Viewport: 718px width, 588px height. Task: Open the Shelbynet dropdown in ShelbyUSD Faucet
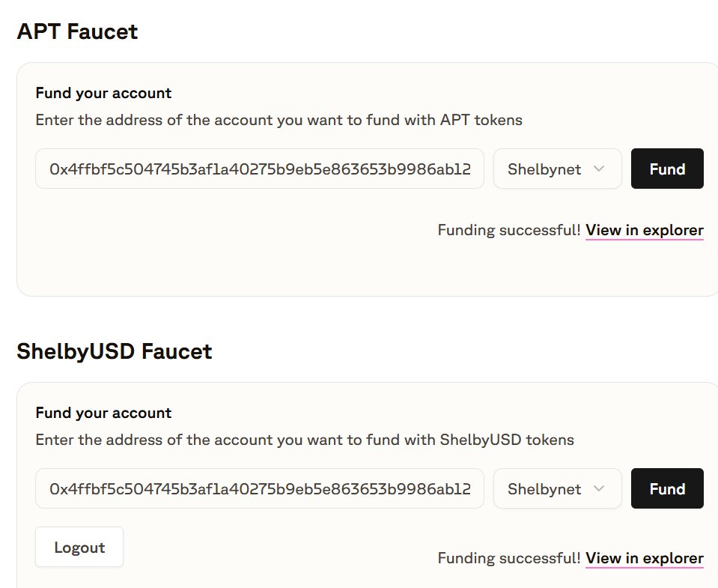[x=557, y=488]
